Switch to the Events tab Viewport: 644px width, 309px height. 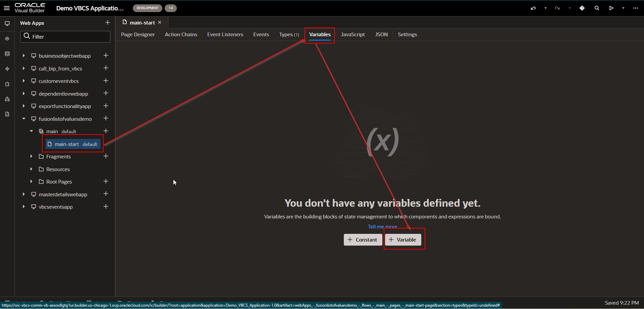261,35
